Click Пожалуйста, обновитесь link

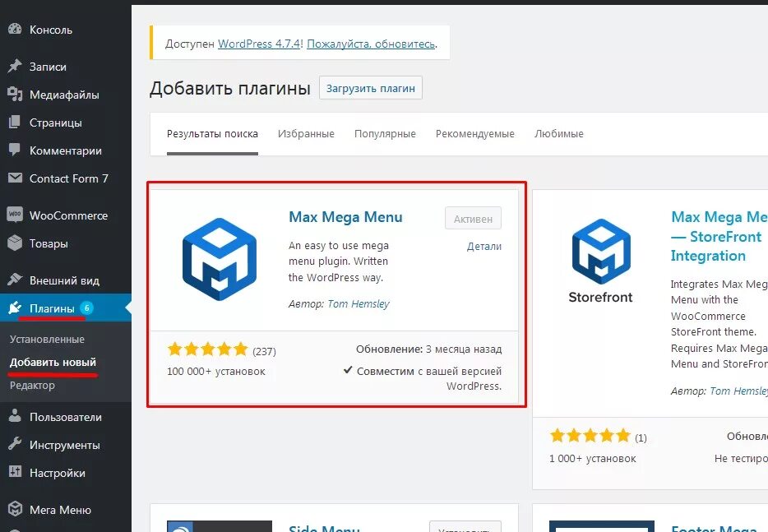[x=371, y=44]
